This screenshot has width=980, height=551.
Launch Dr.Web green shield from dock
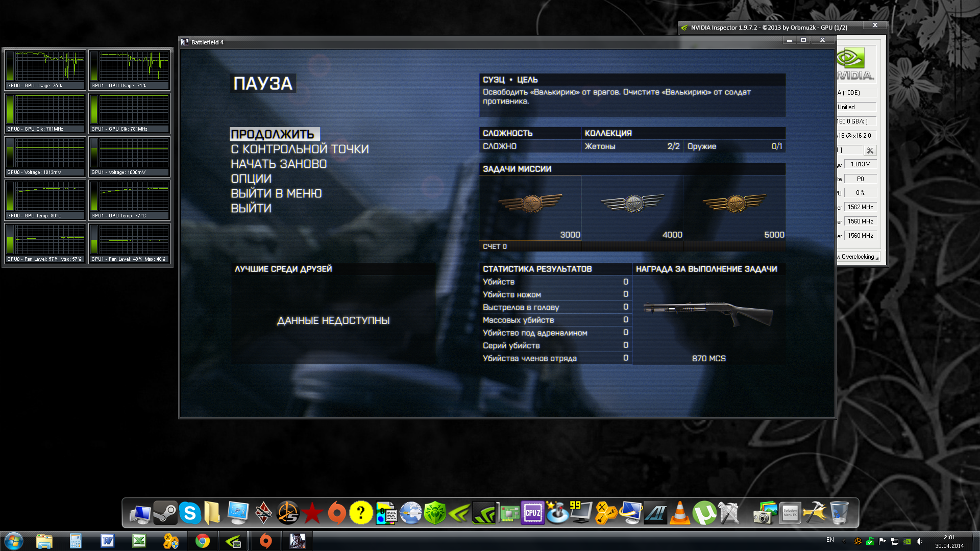click(435, 513)
